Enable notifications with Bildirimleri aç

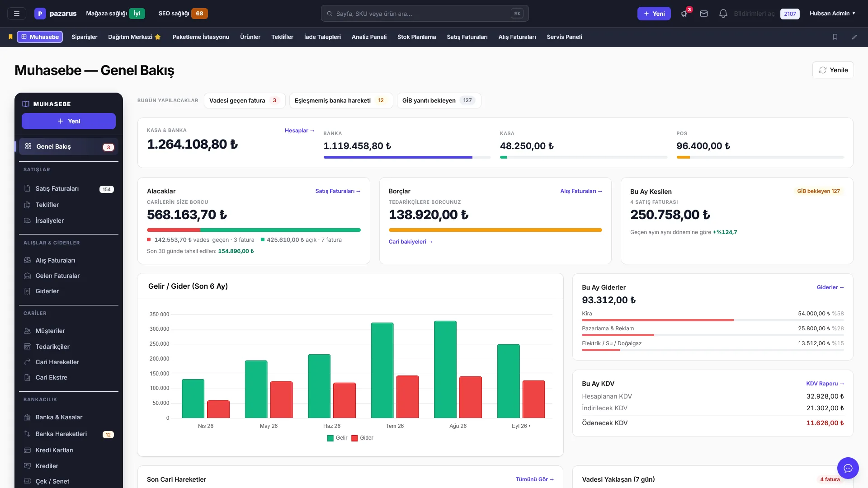(x=754, y=14)
